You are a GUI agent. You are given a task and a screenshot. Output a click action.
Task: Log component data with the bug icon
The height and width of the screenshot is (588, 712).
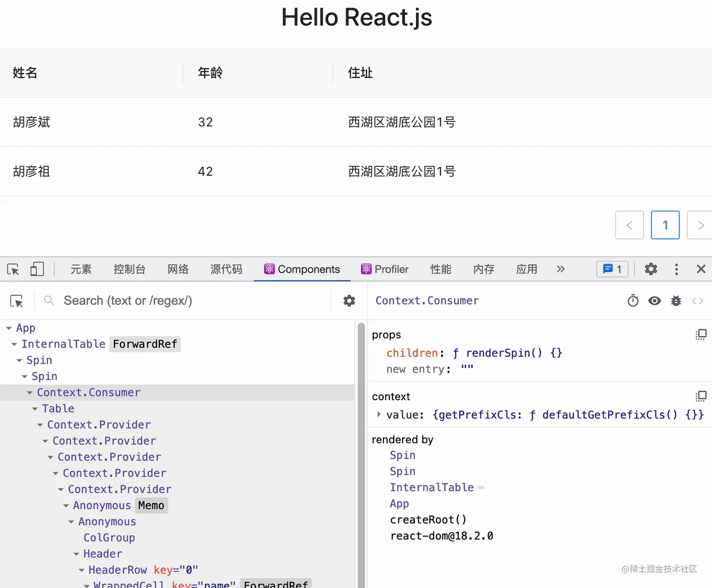pyautogui.click(x=676, y=301)
